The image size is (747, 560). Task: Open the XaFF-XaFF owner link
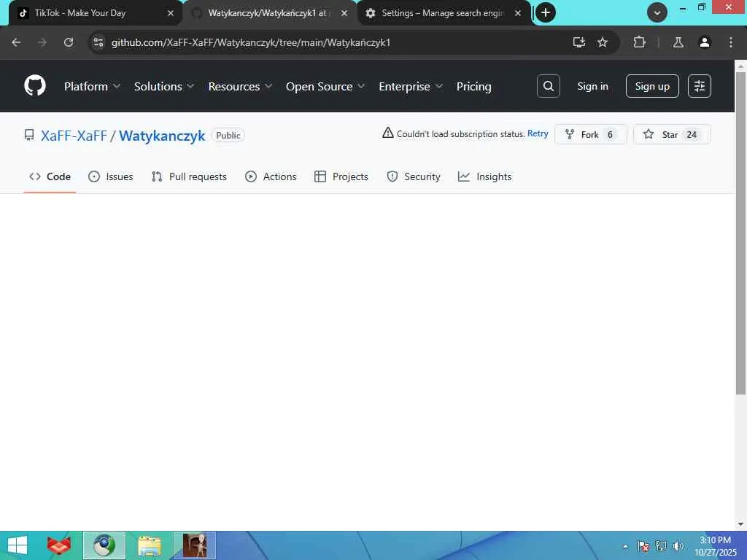74,136
